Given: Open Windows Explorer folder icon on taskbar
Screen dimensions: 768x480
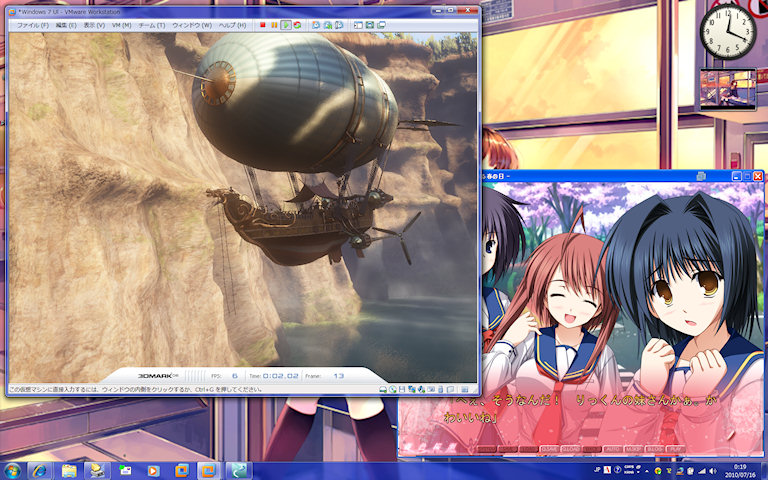Looking at the screenshot, I should (69, 471).
